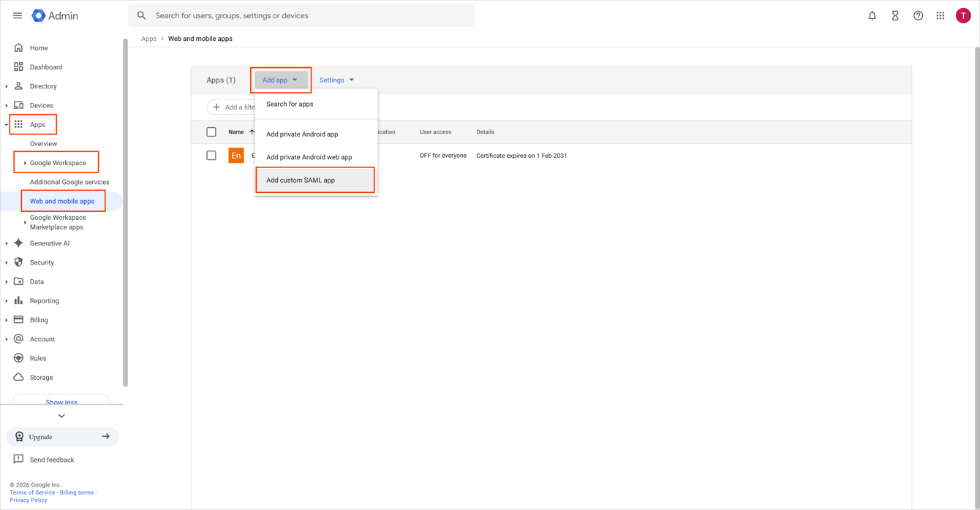Click the Dashboard icon
The width and height of the screenshot is (980, 510).
19,67
